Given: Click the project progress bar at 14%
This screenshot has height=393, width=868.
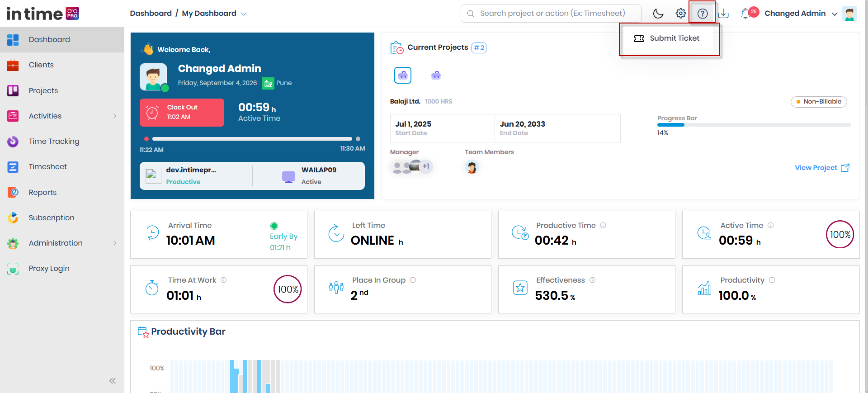Looking at the screenshot, I should [x=754, y=125].
